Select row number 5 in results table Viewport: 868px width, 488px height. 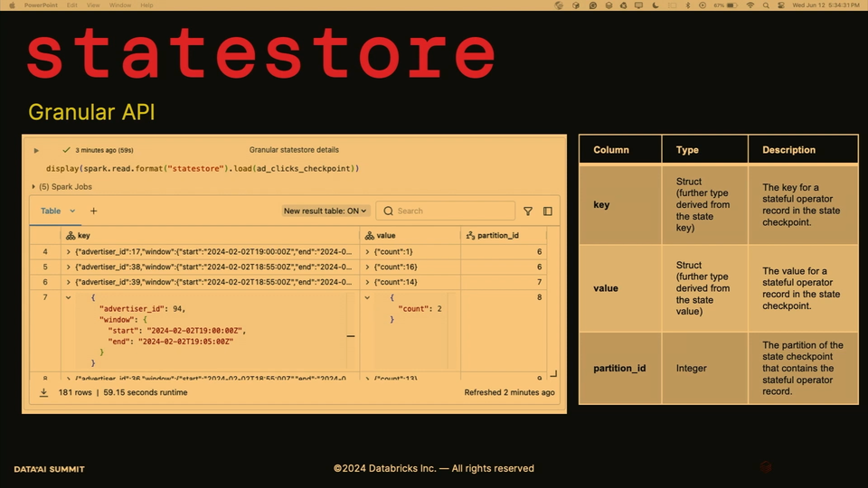coord(45,267)
